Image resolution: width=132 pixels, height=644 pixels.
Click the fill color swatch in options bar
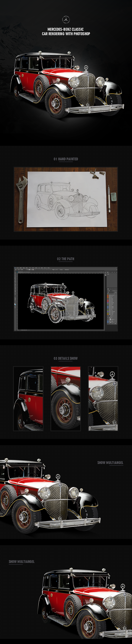click(x=29, y=270)
